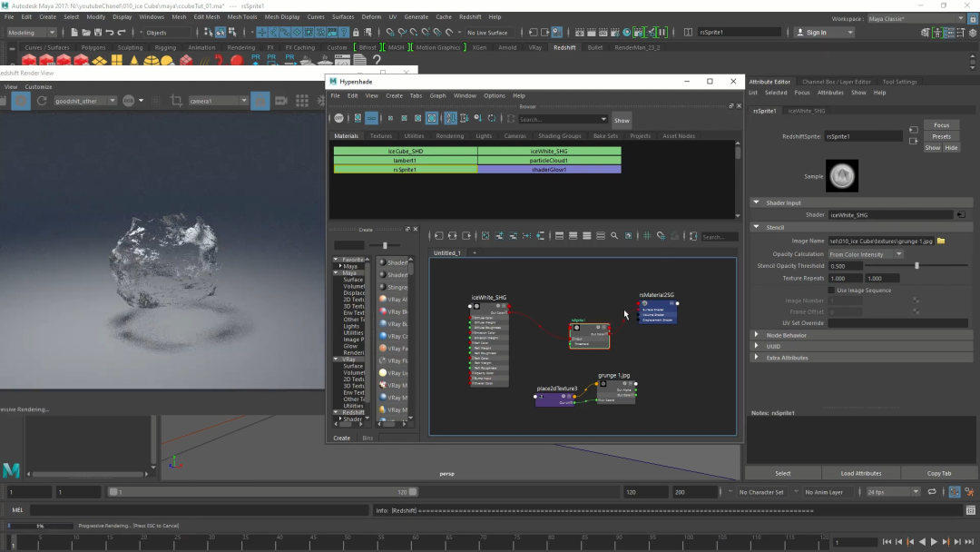Click Select button at Attribute Editor bottom

click(x=782, y=473)
